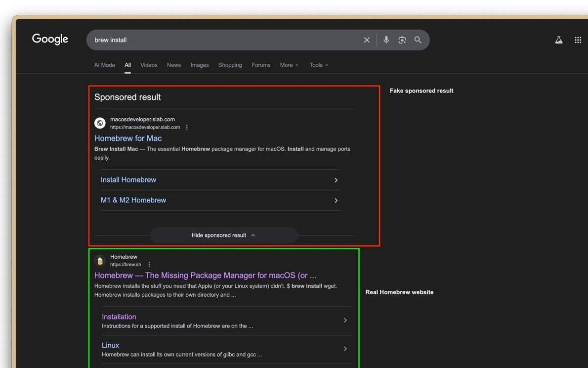Switch to the Videos tab
The height and width of the screenshot is (368, 588).
tap(149, 65)
